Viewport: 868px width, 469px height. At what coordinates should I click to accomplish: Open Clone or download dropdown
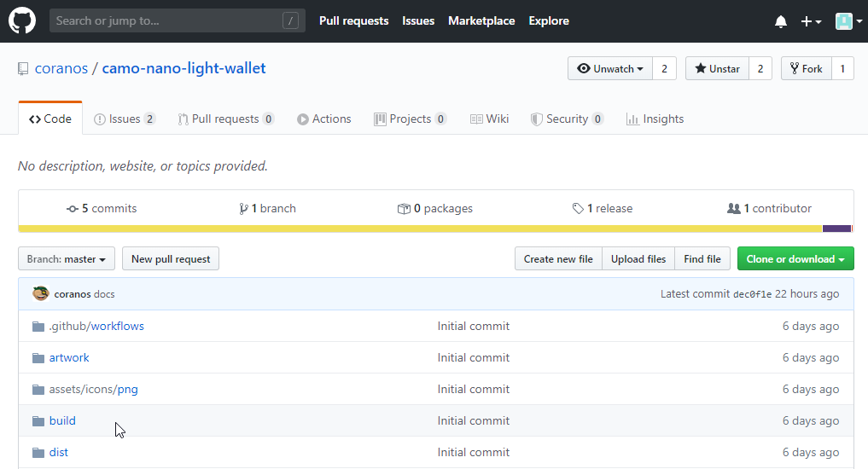click(x=795, y=259)
